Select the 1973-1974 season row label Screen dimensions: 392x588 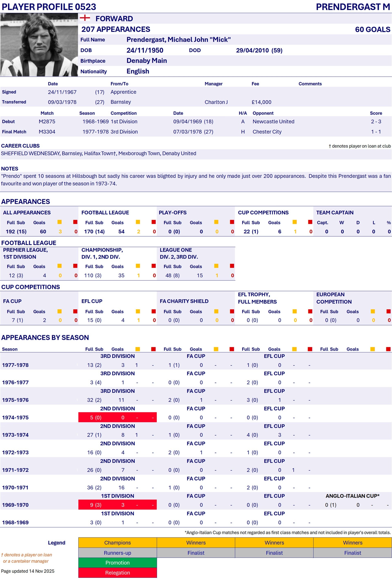(15, 435)
